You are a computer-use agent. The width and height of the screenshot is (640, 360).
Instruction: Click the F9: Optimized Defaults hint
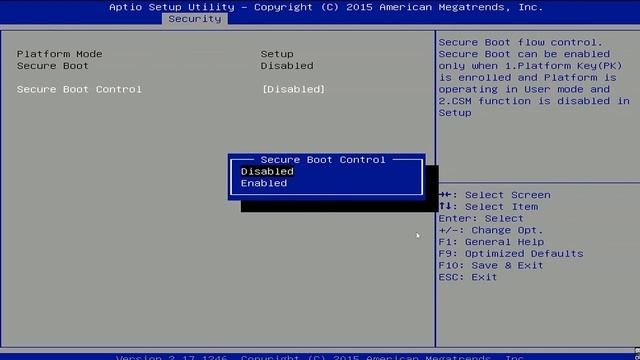tap(511, 254)
